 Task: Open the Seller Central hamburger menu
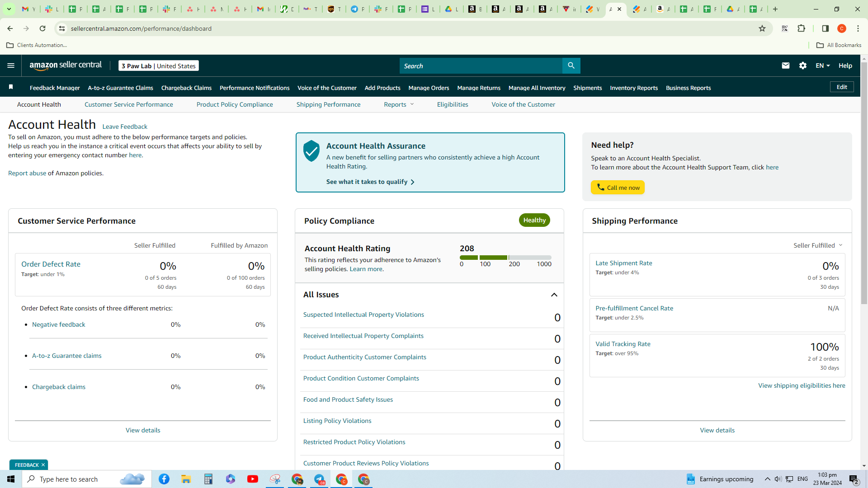(11, 66)
